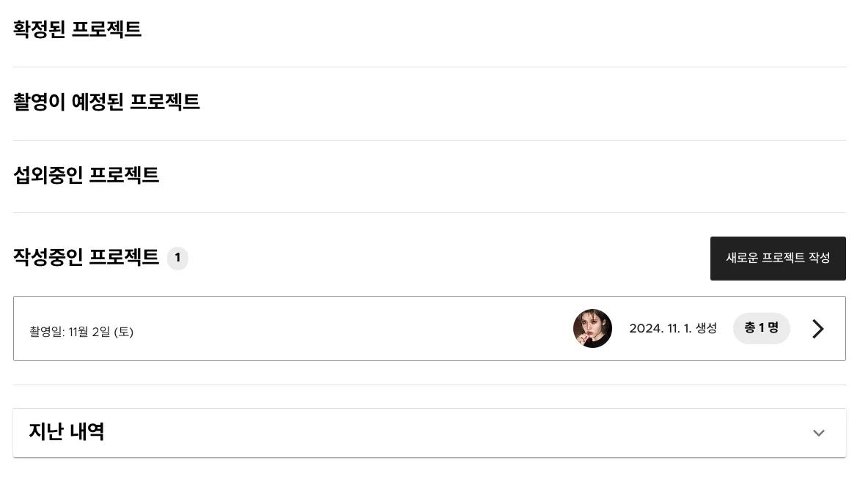The image size is (868, 479).
Task: Click the 촬영일: 11월 2일 (토) text
Action: click(81, 332)
